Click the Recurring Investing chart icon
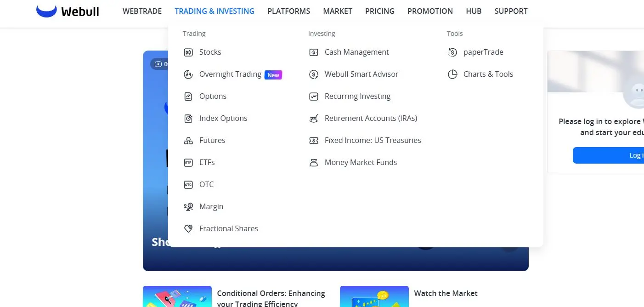 [x=314, y=97]
